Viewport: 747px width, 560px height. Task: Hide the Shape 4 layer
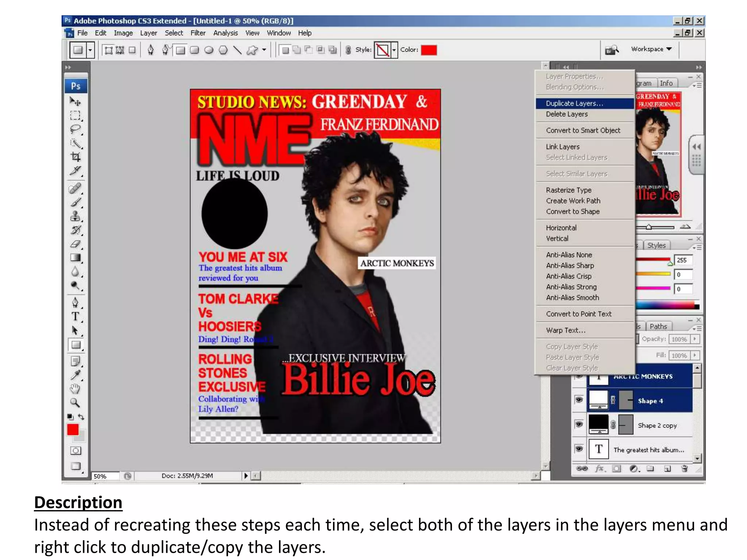[x=579, y=400]
